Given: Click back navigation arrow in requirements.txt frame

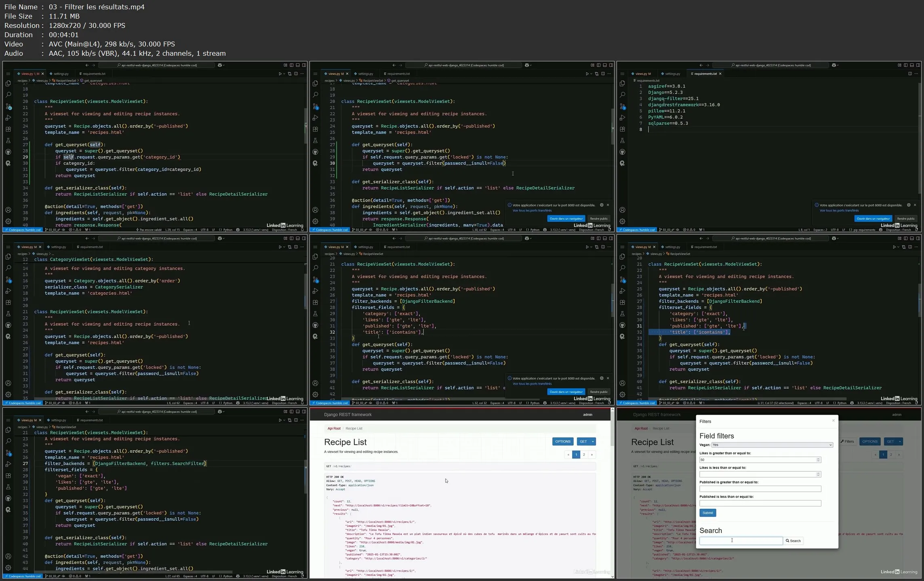Looking at the screenshot, I should pos(701,65).
